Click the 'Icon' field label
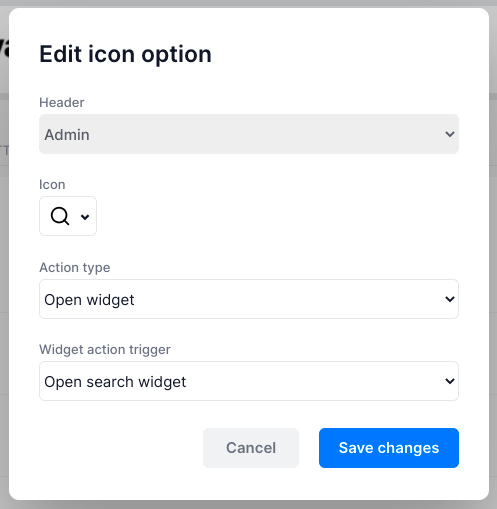 [x=52, y=184]
